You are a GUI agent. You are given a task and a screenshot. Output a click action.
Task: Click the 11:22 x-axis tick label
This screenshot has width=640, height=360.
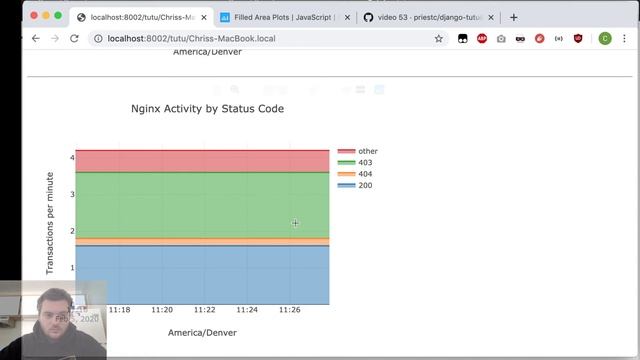click(x=204, y=310)
